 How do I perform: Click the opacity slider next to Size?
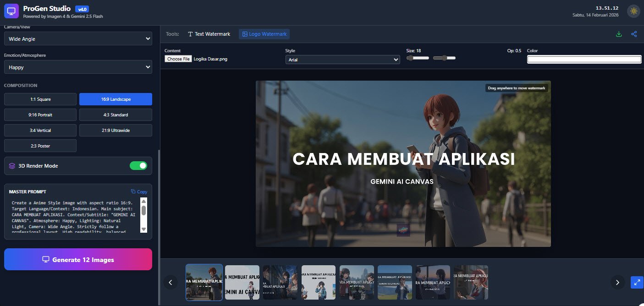pyautogui.click(x=444, y=58)
